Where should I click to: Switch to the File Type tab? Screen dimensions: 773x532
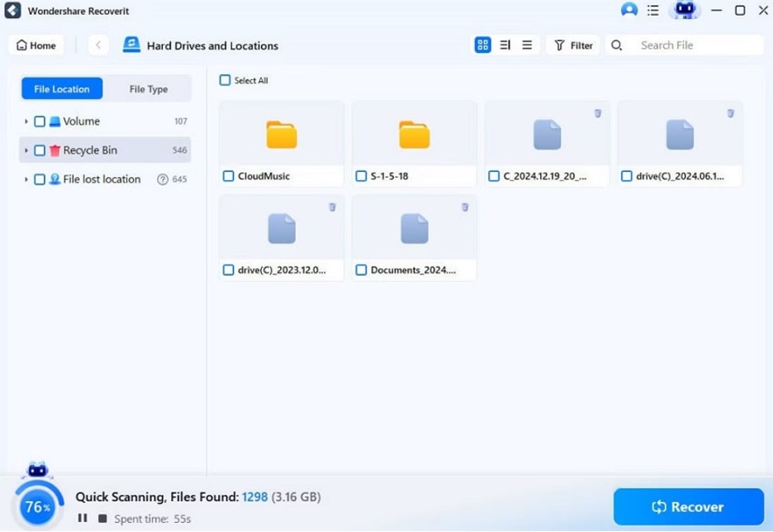(149, 88)
